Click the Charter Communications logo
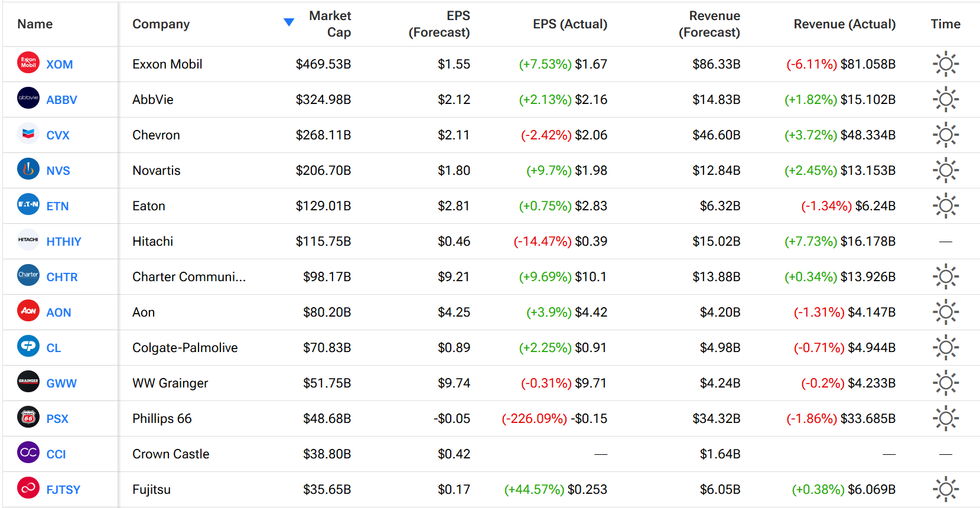Screen dimensions: 980x508 coord(28,275)
